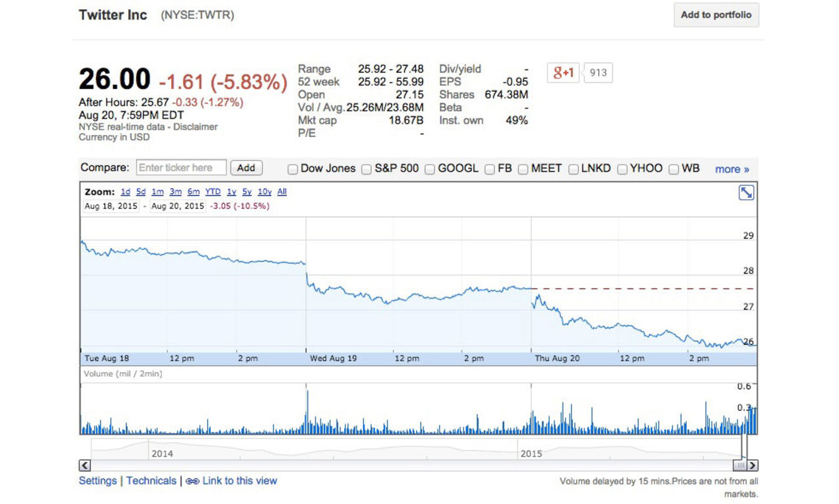Click Add next to ticker field

246,168
